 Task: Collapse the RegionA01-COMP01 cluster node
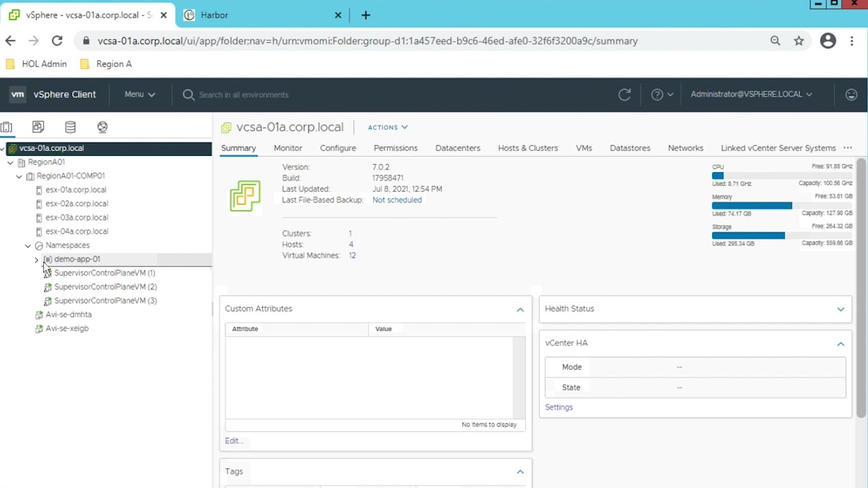point(19,176)
